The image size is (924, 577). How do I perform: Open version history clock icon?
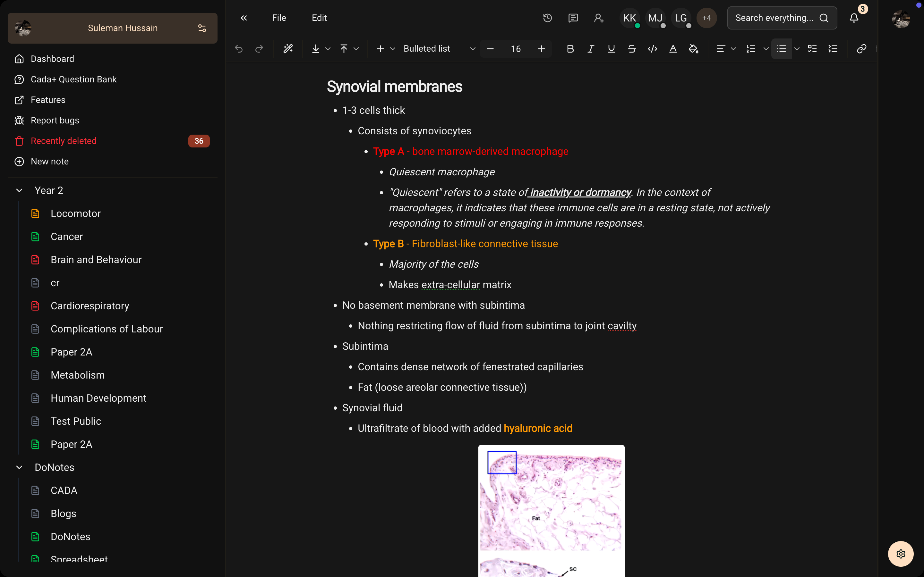point(548,18)
